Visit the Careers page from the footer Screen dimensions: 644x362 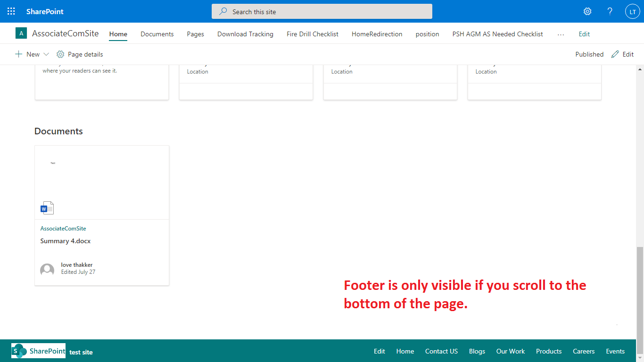(584, 351)
